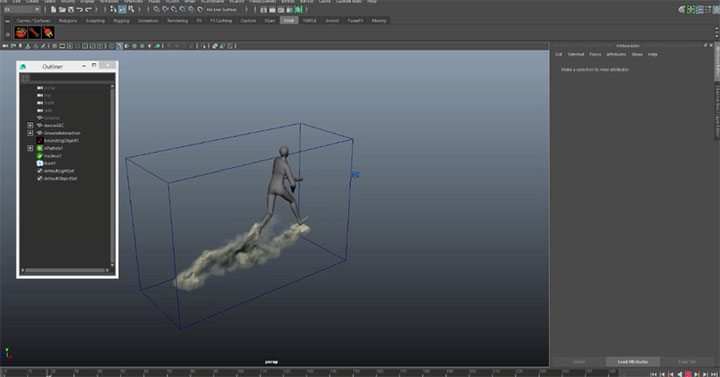Click the Render Current Frame icon
Image resolution: width=720 pixels, height=377 pixels.
tap(272, 10)
